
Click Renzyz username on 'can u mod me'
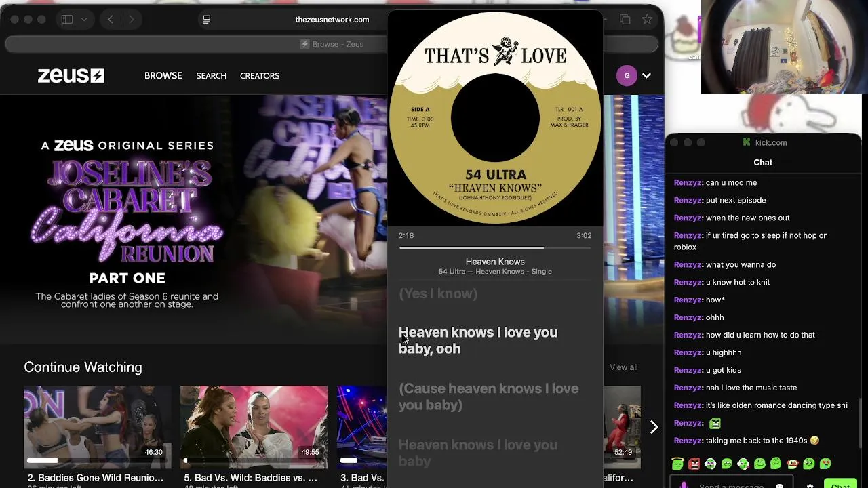[x=688, y=183]
